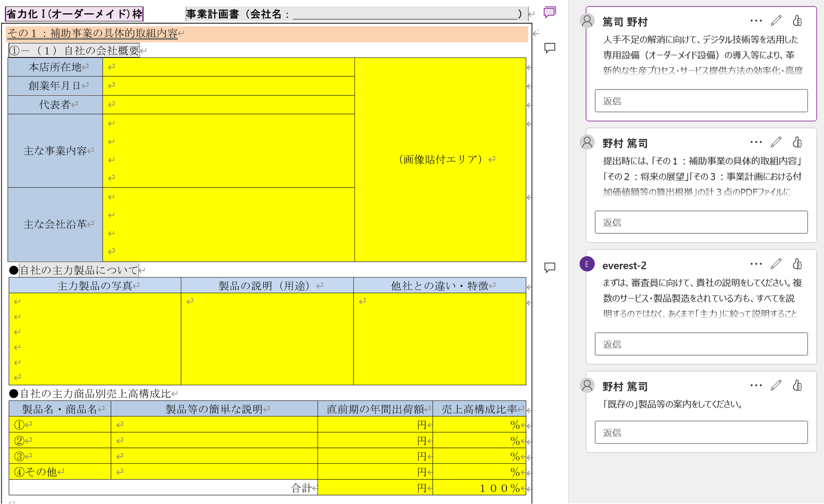
Task: Edit the 既存の製品等の案内 comment
Action: (x=776, y=385)
